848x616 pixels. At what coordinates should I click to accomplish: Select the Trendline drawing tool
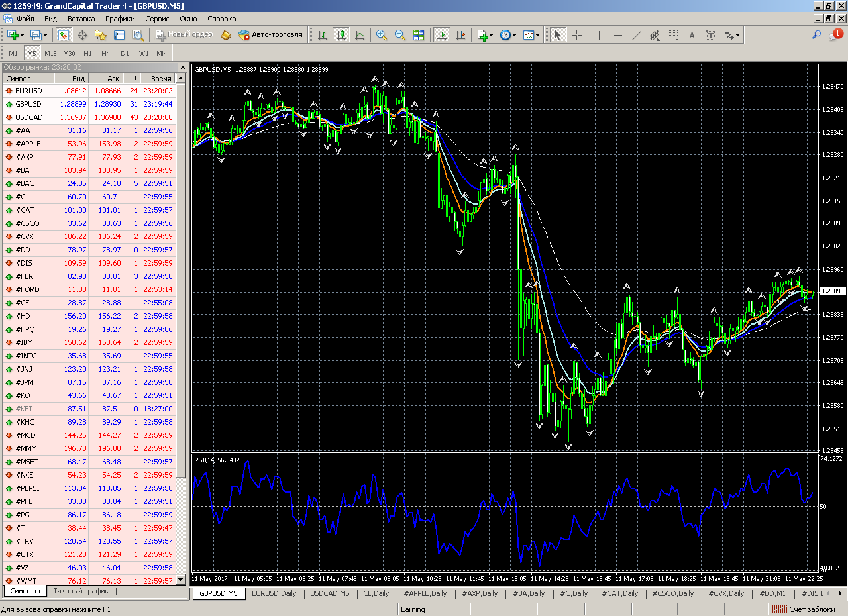coord(637,35)
